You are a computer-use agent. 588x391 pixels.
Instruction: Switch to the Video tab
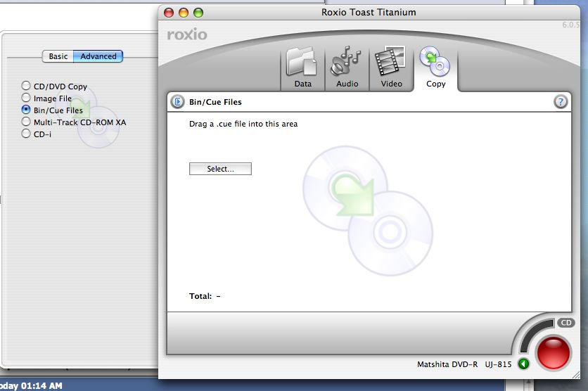click(391, 69)
